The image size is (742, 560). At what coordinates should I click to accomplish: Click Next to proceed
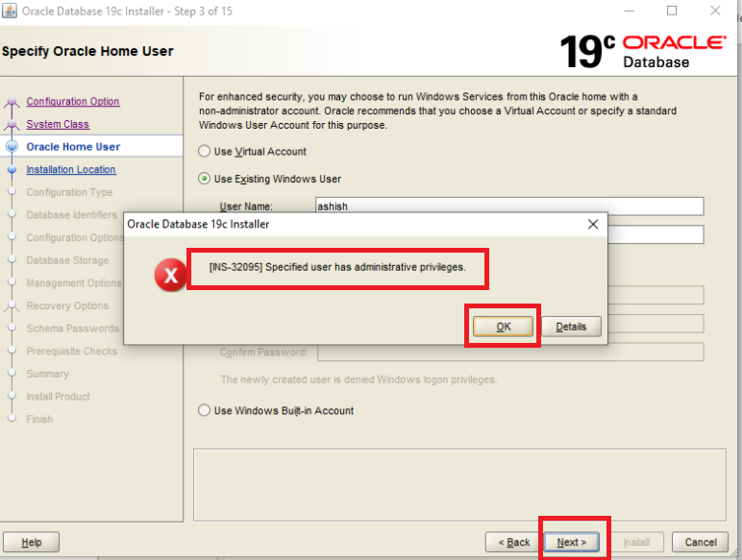click(572, 542)
